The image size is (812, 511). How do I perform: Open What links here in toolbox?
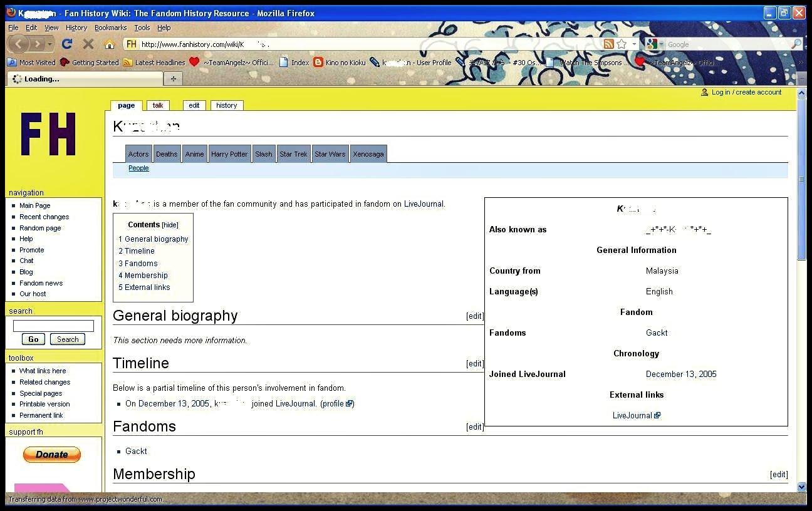pyautogui.click(x=43, y=371)
